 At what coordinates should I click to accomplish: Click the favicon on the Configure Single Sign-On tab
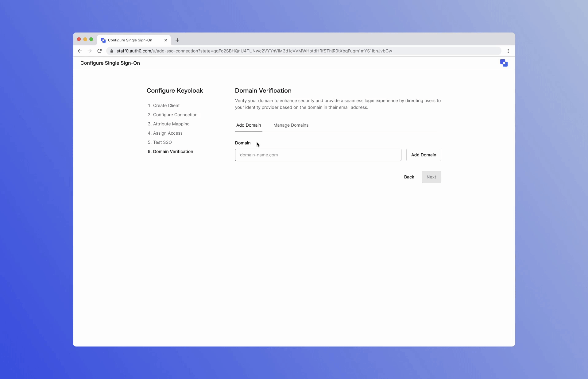[103, 40]
